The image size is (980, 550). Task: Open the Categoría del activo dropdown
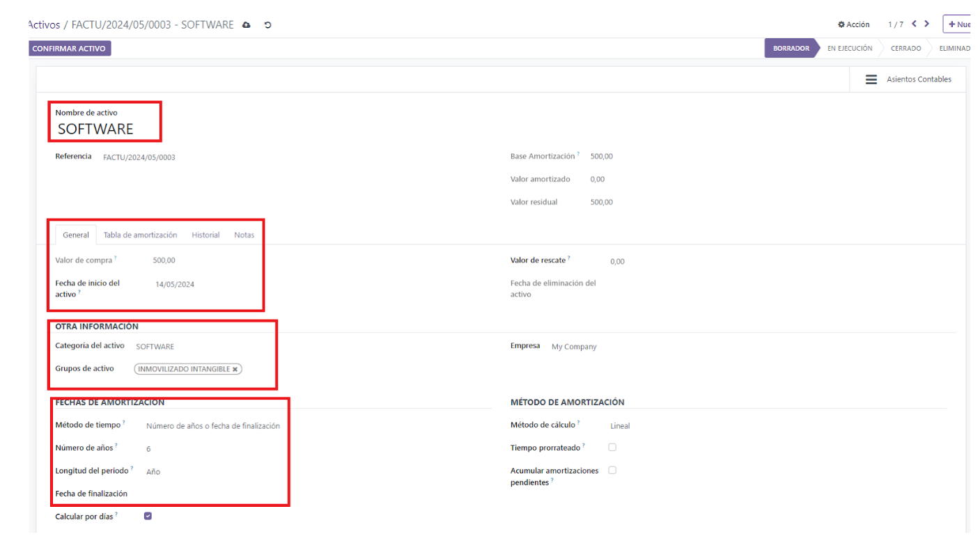pos(155,347)
